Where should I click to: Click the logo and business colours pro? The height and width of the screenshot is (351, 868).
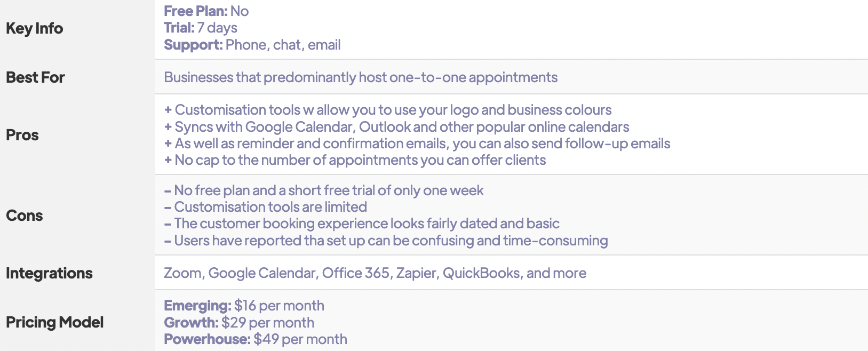click(x=388, y=110)
